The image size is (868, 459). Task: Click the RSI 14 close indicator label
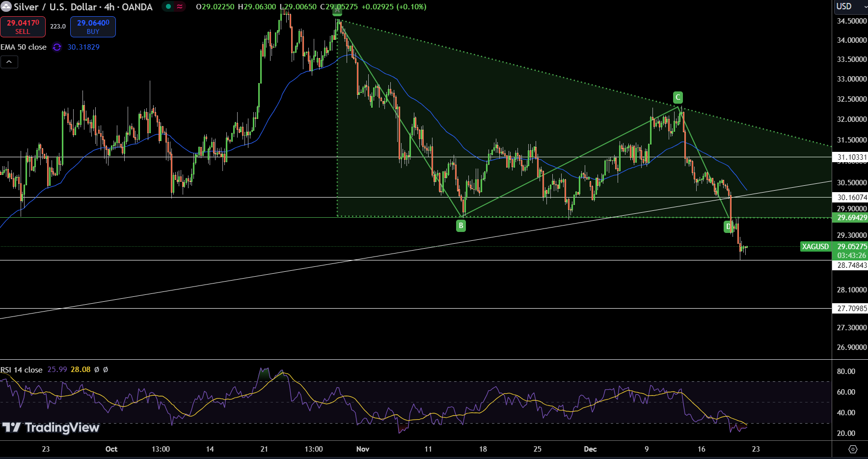coord(22,370)
